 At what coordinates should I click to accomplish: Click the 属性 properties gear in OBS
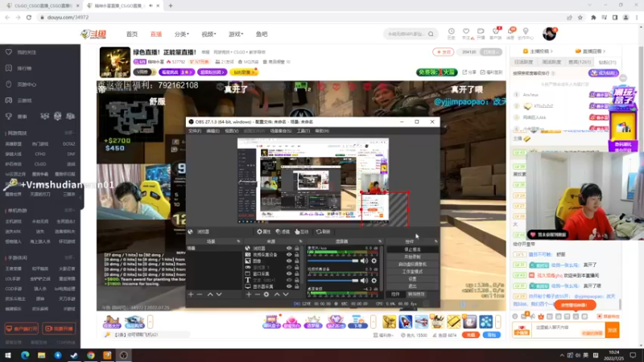pyautogui.click(x=264, y=232)
